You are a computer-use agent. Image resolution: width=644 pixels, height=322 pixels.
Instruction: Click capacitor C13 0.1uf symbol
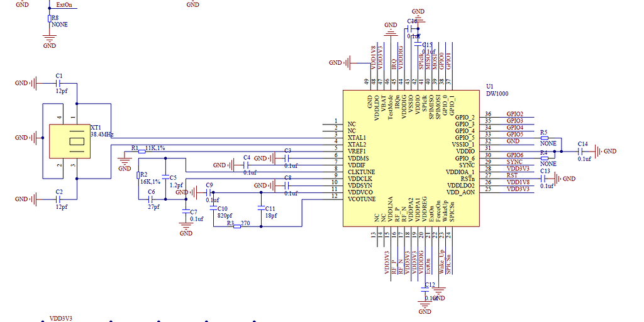click(544, 179)
